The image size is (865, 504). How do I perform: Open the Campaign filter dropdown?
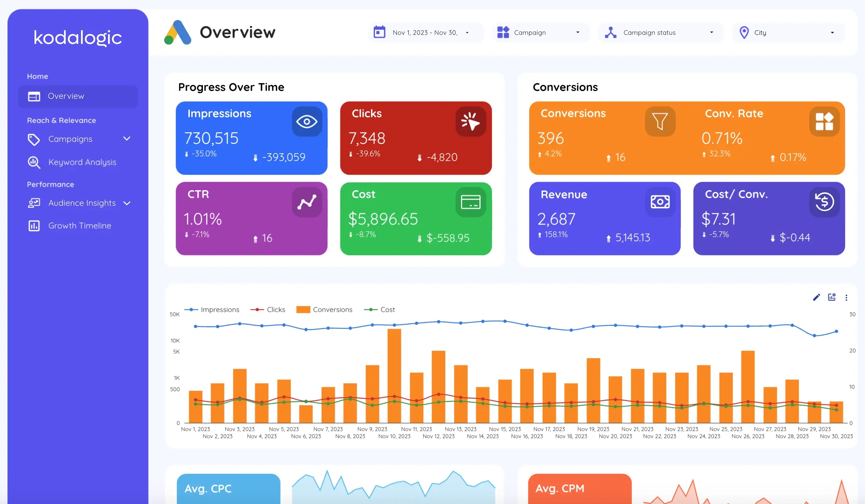pyautogui.click(x=577, y=33)
